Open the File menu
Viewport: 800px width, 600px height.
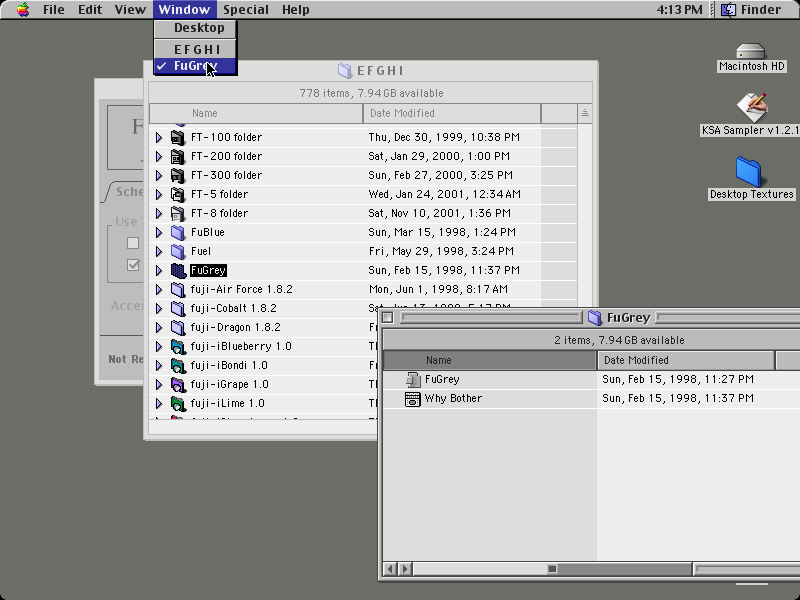pyautogui.click(x=54, y=9)
